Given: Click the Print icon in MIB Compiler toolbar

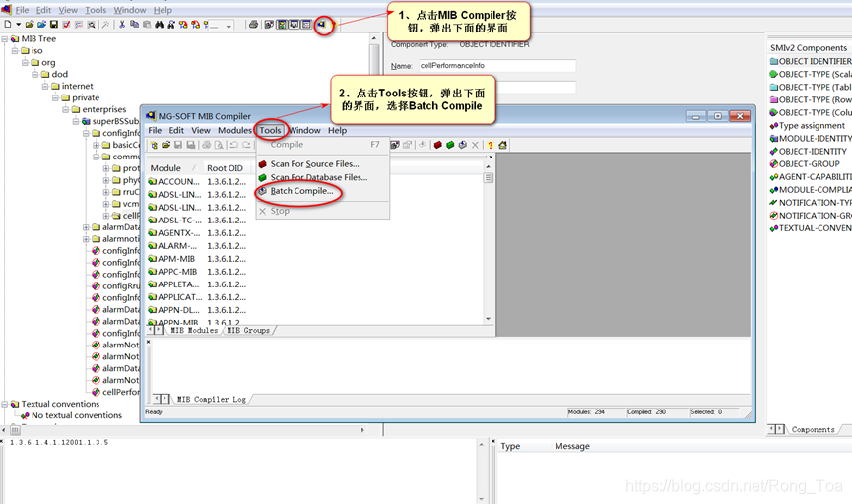Looking at the screenshot, I should click(x=207, y=145).
